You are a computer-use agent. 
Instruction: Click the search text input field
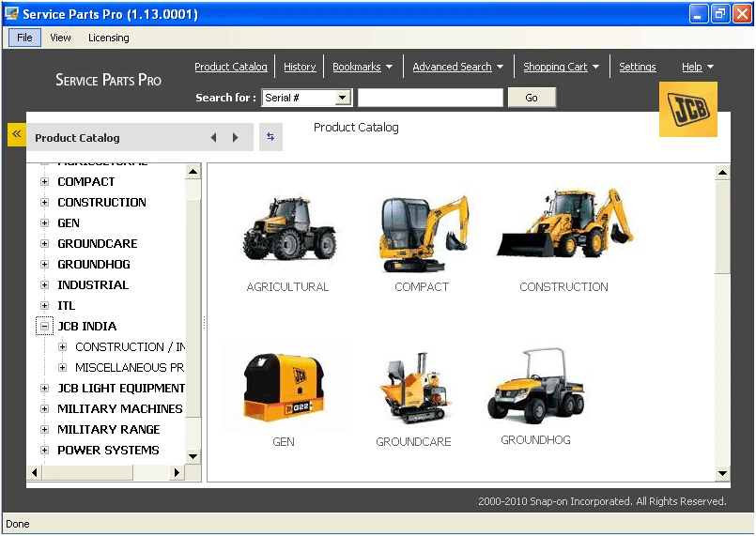(430, 98)
